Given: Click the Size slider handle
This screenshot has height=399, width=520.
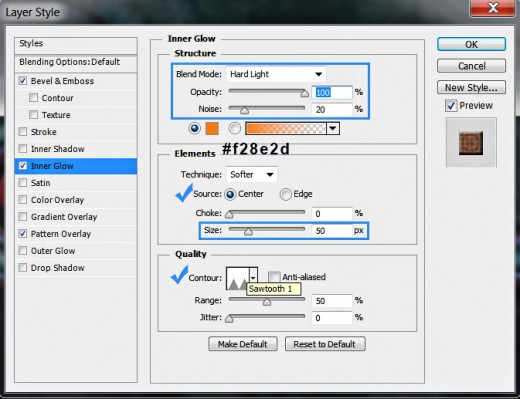Looking at the screenshot, I should tap(248, 231).
